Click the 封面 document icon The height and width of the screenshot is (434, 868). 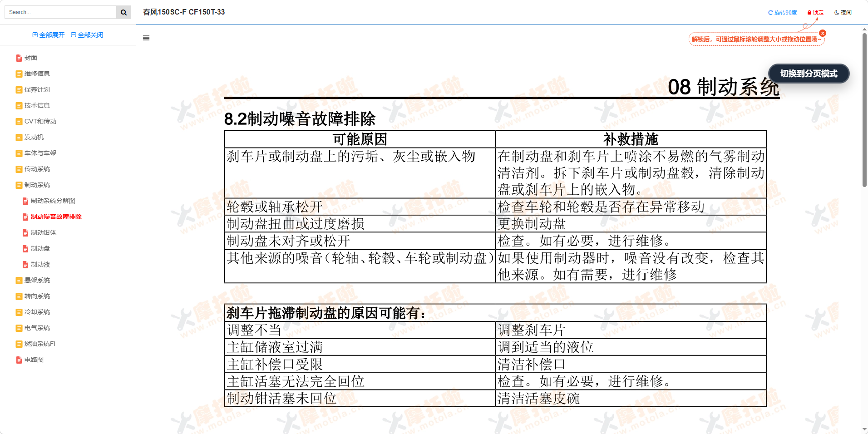19,58
